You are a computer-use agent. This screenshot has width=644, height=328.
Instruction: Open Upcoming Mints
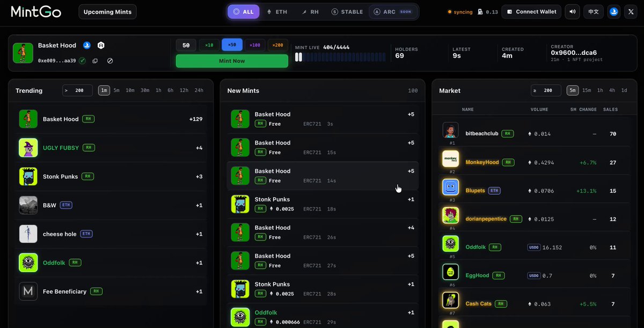click(107, 12)
